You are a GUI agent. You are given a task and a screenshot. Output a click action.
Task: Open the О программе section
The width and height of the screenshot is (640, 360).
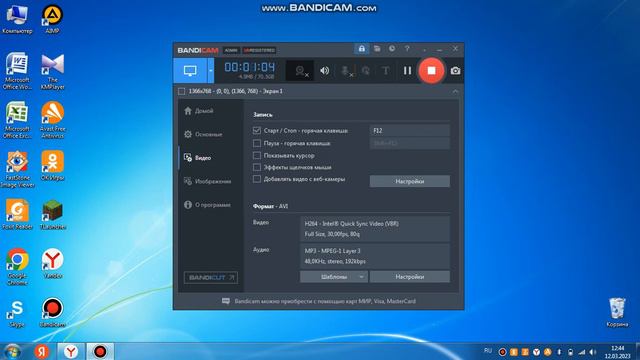click(x=207, y=205)
